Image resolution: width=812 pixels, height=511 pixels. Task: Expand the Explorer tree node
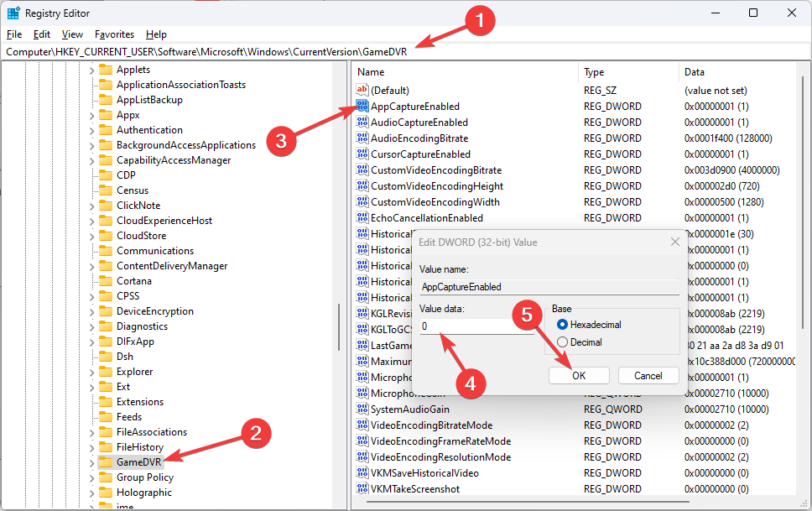pyautogui.click(x=91, y=372)
